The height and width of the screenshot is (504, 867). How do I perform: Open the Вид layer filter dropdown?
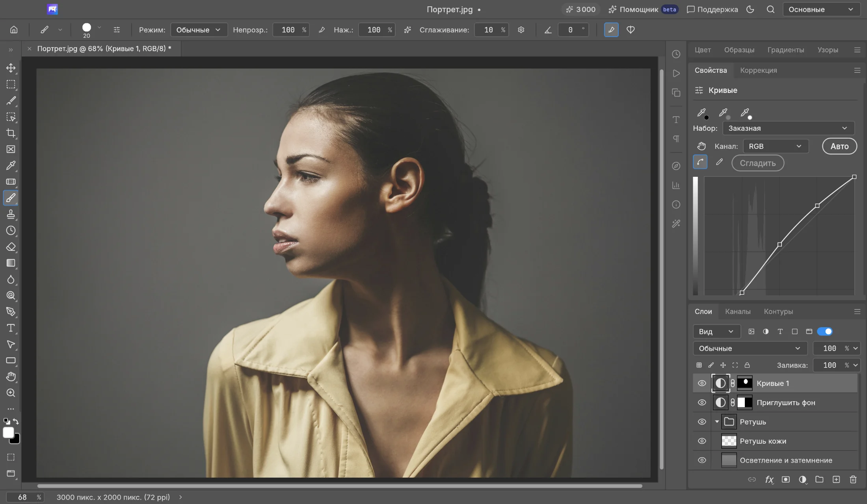(716, 332)
